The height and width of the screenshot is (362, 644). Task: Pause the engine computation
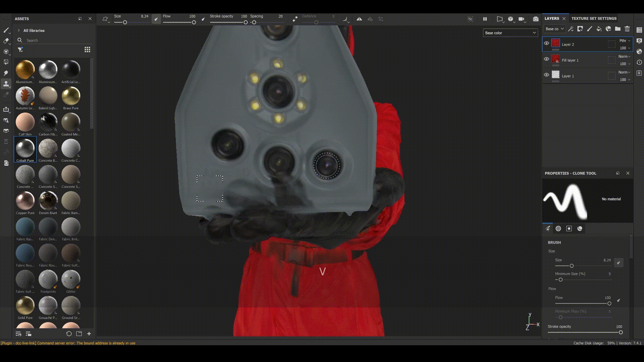pos(485,19)
